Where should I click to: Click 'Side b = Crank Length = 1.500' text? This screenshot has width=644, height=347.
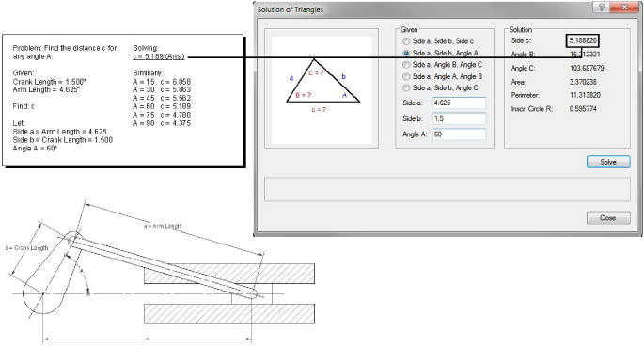(62, 140)
